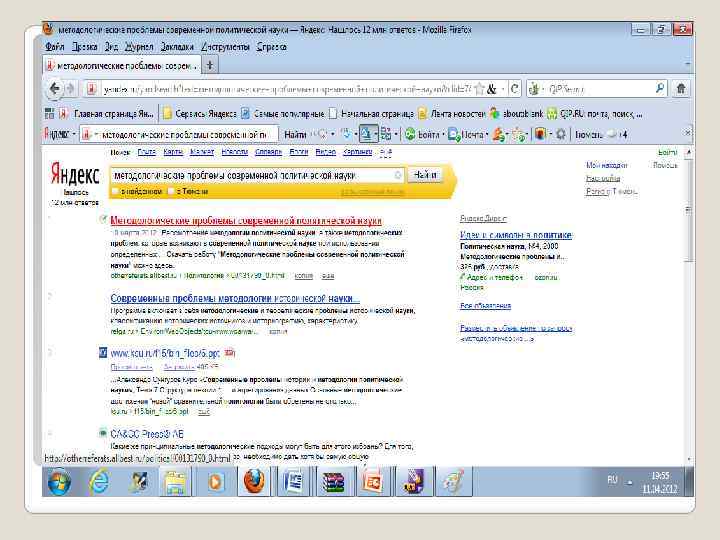Open result 'Современные проблемы методологии исторической науки'

pyautogui.click(x=235, y=298)
